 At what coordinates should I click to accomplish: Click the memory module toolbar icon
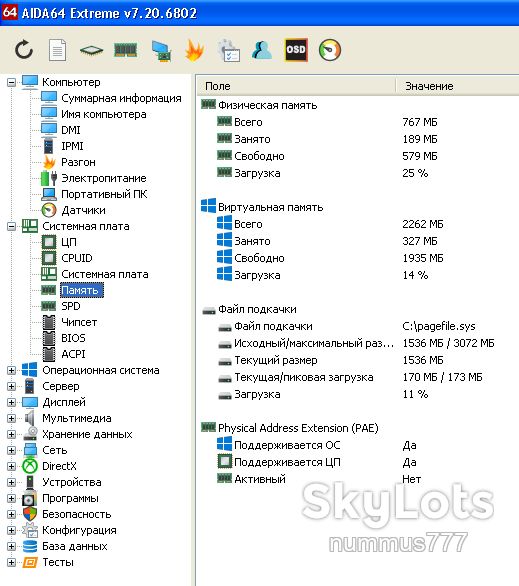126,50
